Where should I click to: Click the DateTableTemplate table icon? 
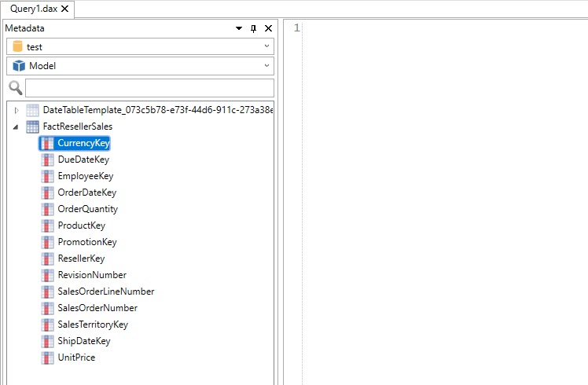(32, 110)
